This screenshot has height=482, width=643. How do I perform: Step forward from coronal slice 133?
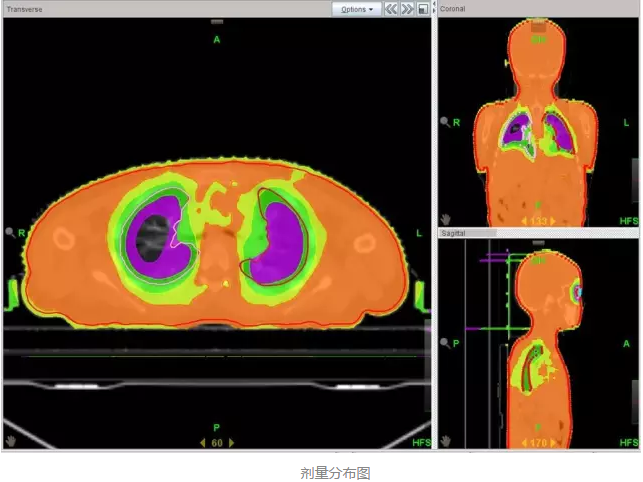point(555,220)
